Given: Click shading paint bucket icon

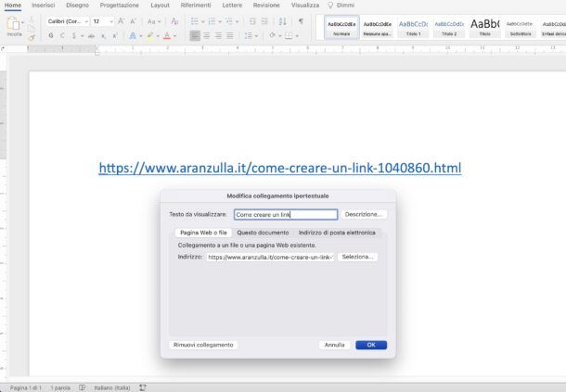Looking at the screenshot, I should [x=273, y=36].
